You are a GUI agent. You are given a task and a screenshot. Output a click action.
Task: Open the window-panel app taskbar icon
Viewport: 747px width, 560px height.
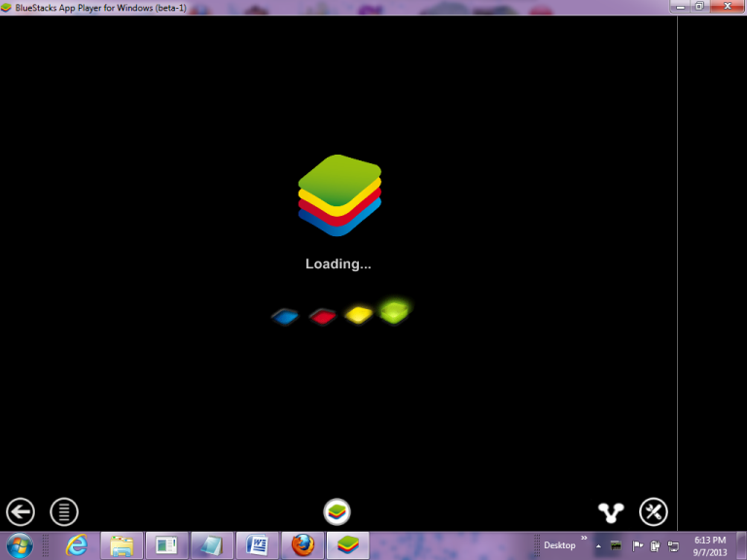166,545
